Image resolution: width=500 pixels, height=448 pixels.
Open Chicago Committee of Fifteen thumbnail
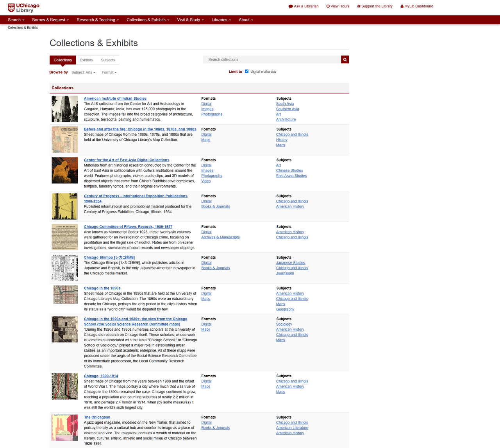[x=65, y=237]
